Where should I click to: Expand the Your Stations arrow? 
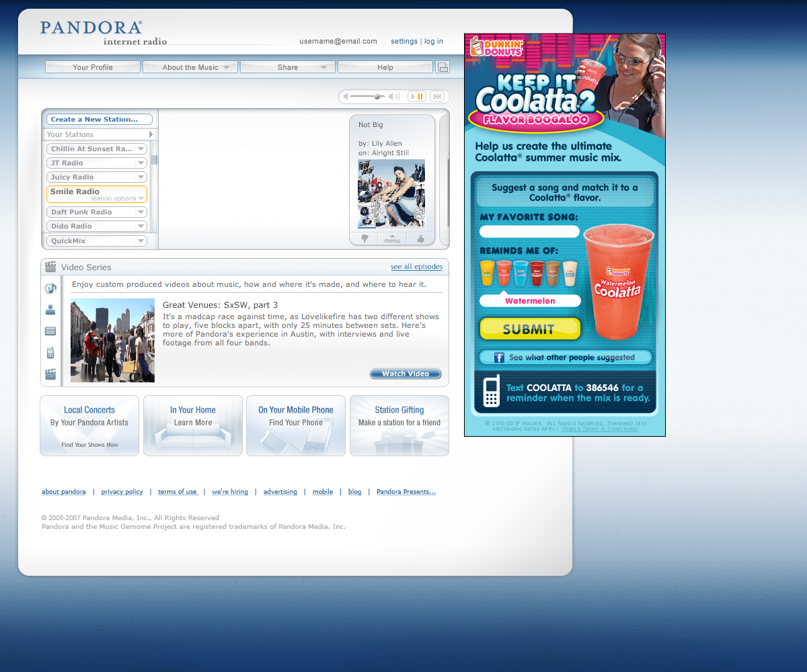[x=151, y=134]
